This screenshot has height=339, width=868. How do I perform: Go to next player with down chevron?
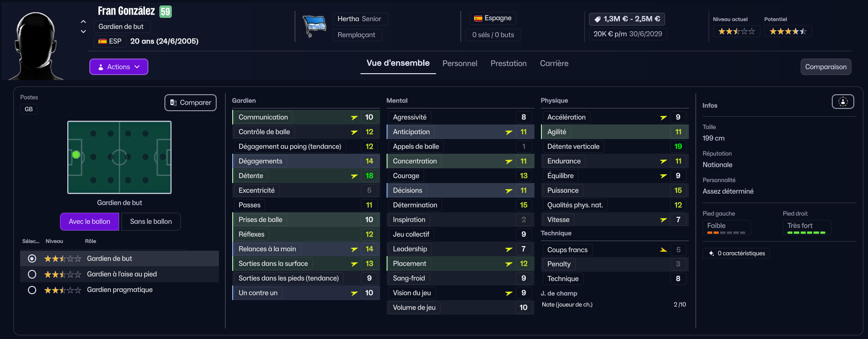click(x=83, y=32)
